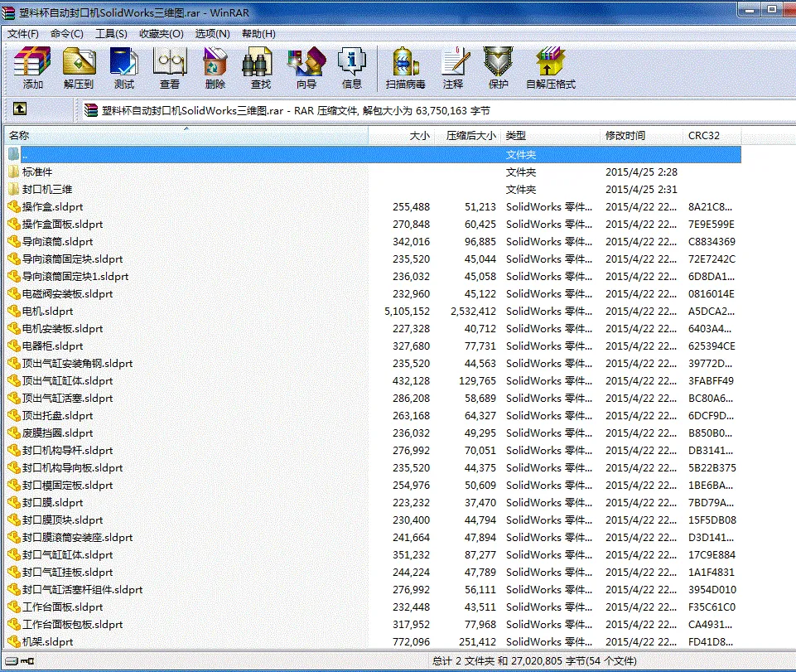The image size is (796, 672).
Task: Sort by the CRC32 column header
Action: click(712, 136)
